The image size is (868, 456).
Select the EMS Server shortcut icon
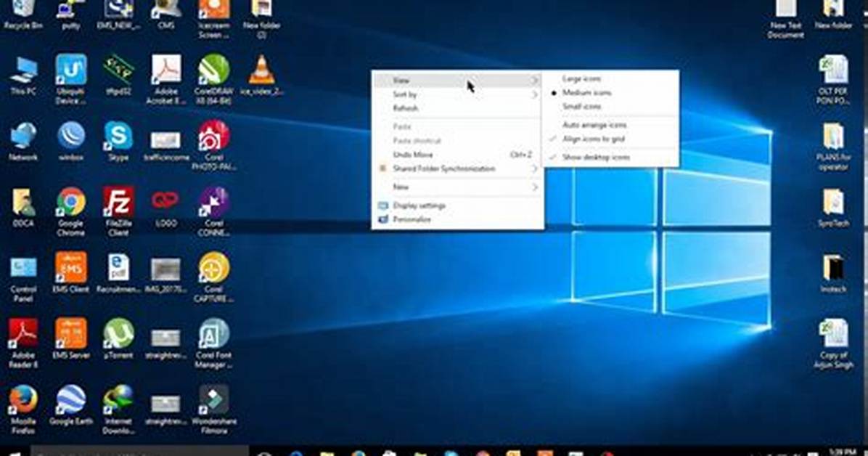(71, 339)
